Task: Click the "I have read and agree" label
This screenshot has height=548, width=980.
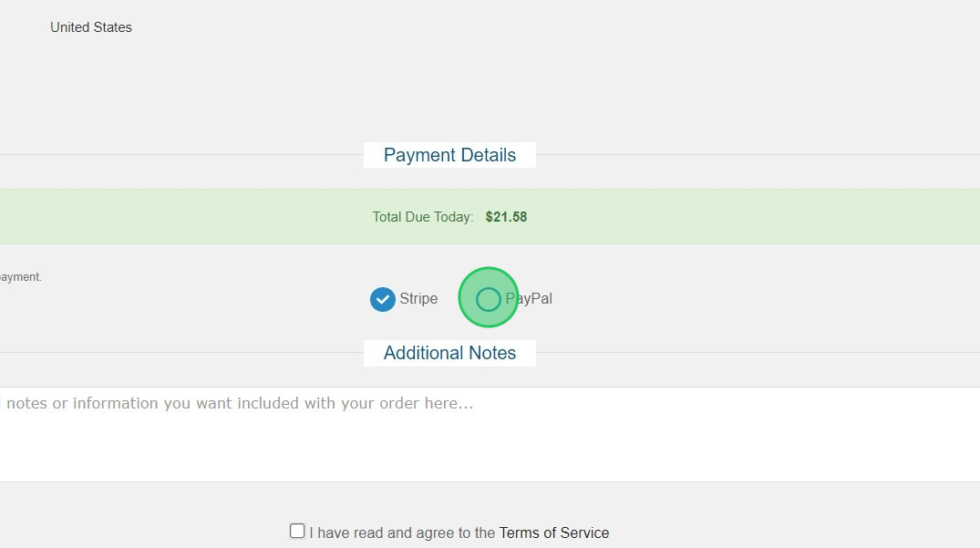Action: click(403, 533)
